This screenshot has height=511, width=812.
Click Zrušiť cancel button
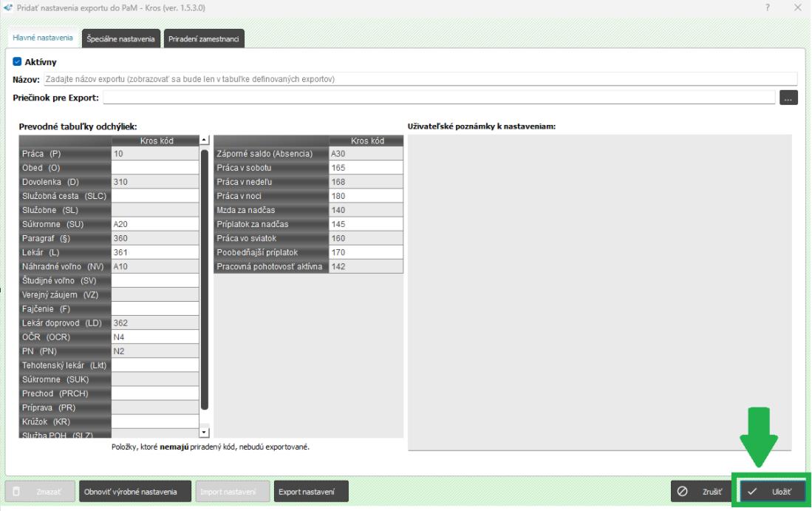click(700, 492)
